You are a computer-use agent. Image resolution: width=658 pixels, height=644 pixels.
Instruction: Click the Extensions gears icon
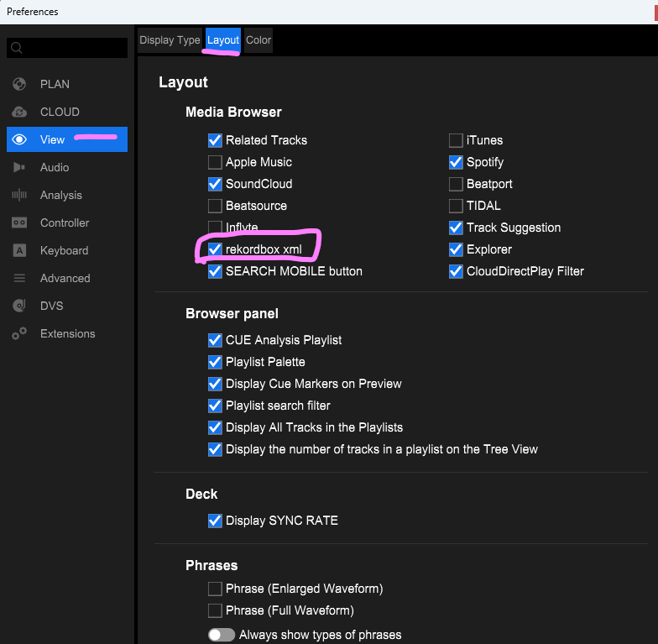[19, 334]
